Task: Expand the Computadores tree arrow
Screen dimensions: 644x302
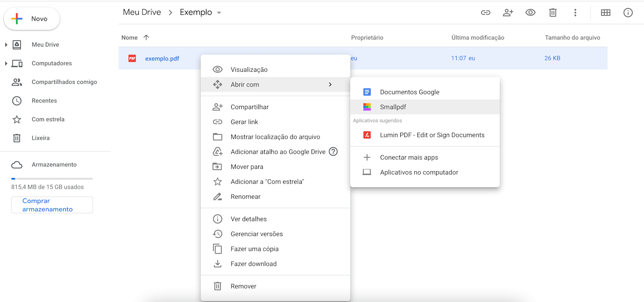Action: coord(6,63)
